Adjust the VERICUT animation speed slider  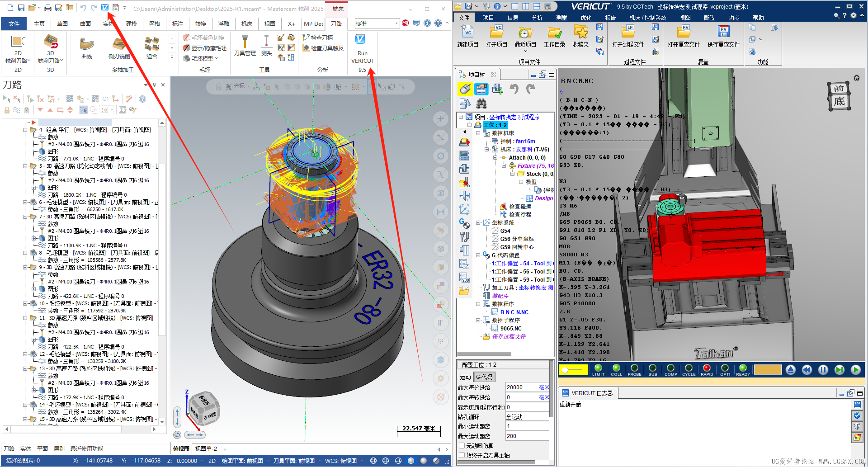[x=573, y=370]
